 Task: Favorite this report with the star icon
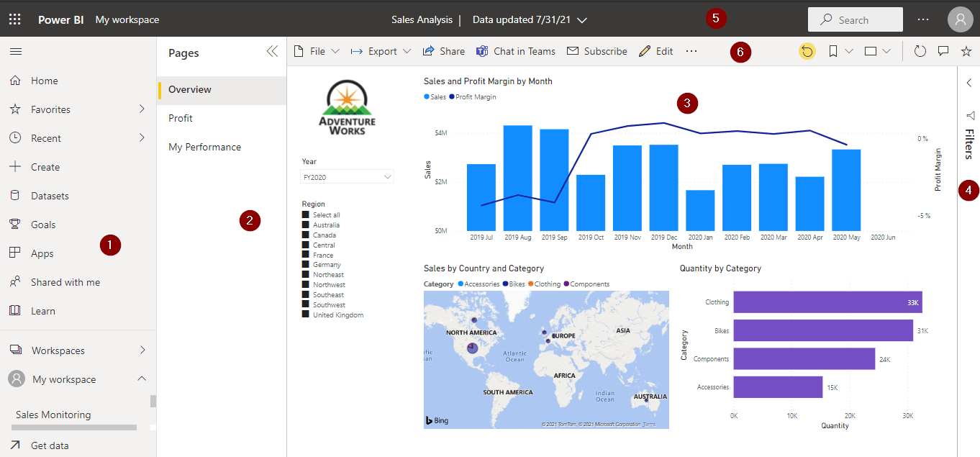click(966, 51)
